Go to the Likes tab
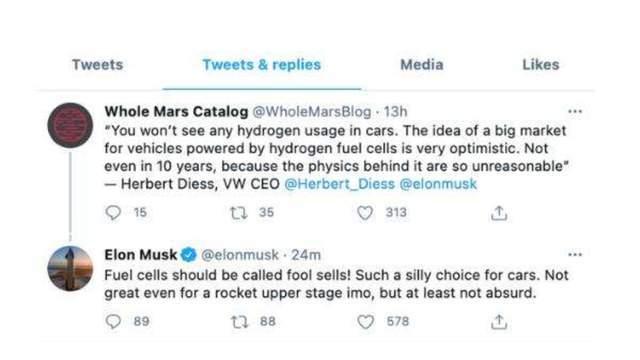The height and width of the screenshot is (360, 640). click(541, 64)
